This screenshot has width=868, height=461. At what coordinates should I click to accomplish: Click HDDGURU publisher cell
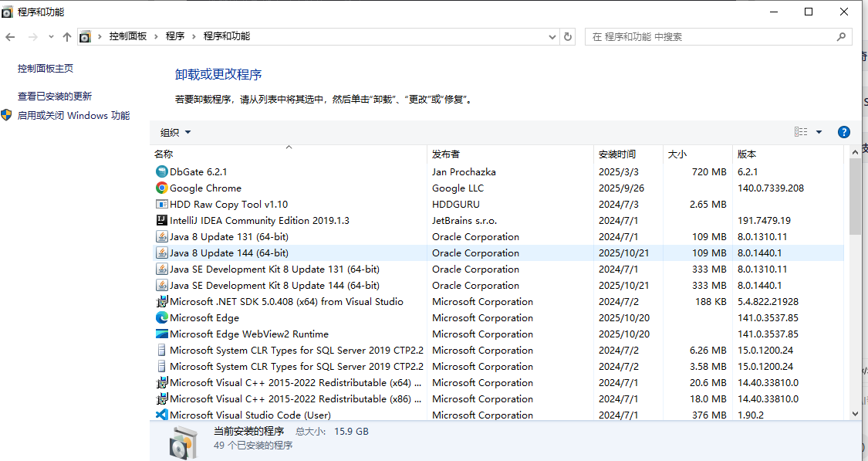tap(455, 205)
